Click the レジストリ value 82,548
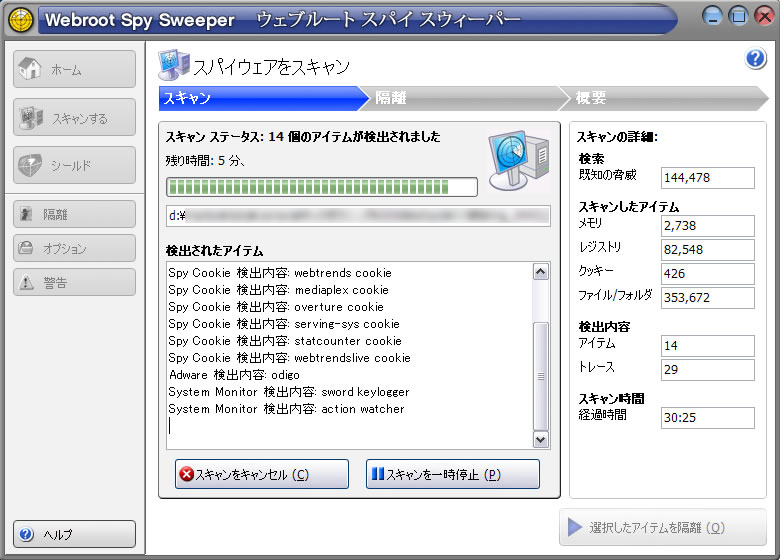The image size is (780, 560). tap(707, 250)
